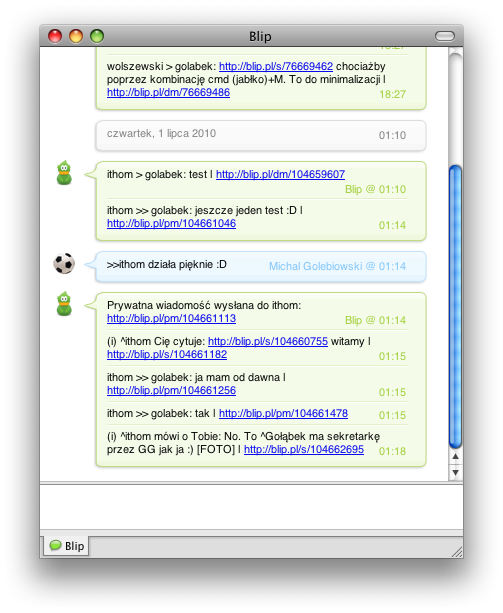Open link blip.pl/s/104662695
The width and height of the screenshot is (503, 613).
(304, 449)
